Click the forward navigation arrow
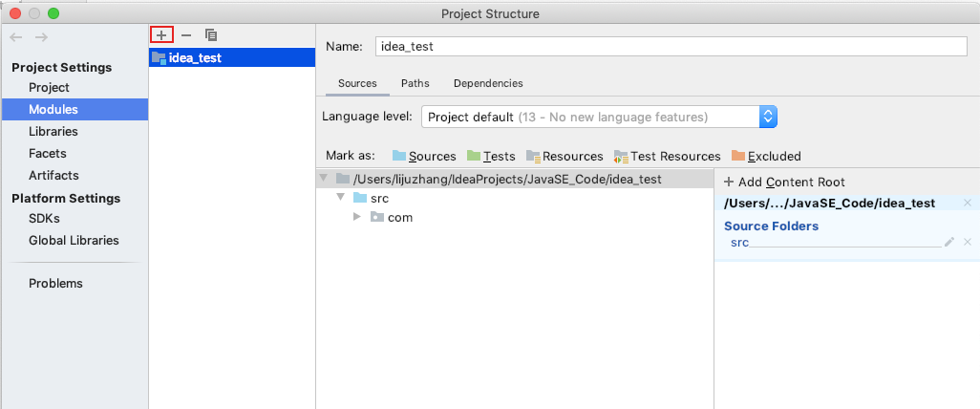 pyautogui.click(x=41, y=37)
